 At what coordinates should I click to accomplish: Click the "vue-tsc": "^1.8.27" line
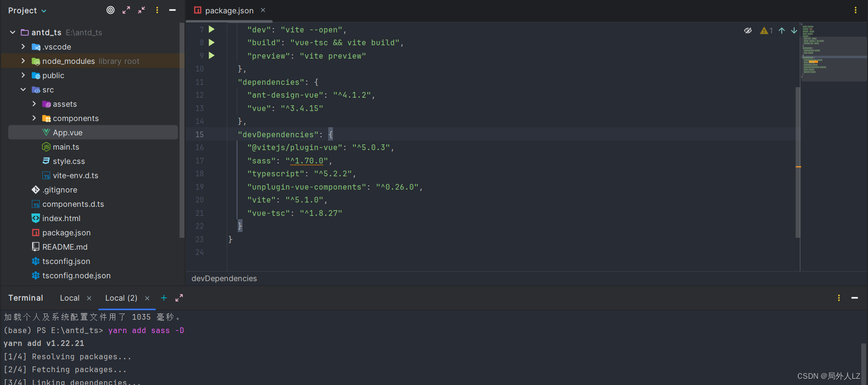coord(294,213)
